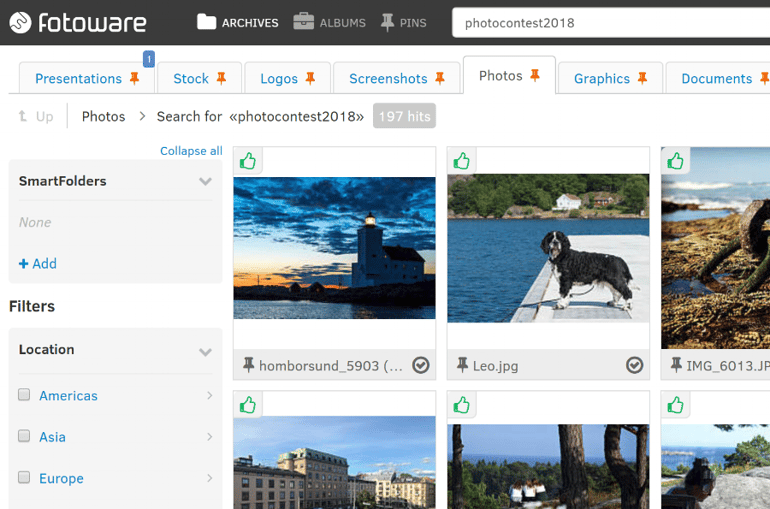Pin the homborsund_5903 asset
This screenshot has height=509, width=770.
click(248, 365)
